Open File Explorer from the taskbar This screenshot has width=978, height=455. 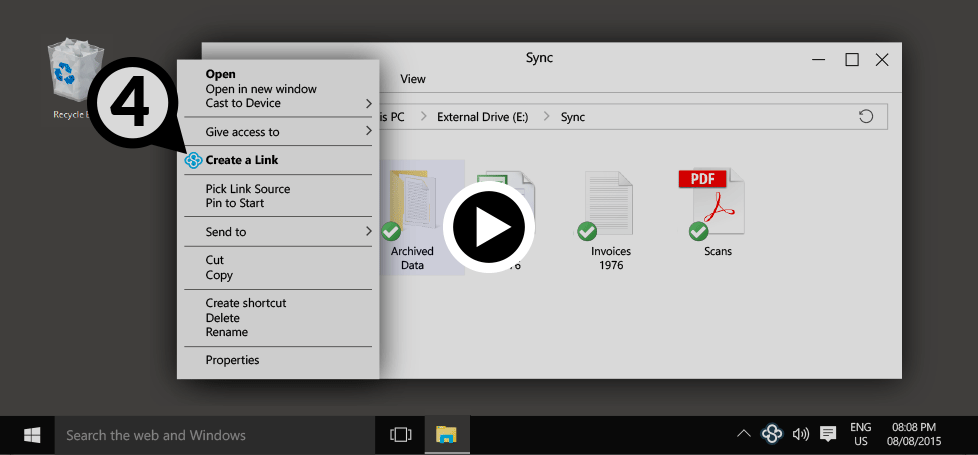coord(446,435)
